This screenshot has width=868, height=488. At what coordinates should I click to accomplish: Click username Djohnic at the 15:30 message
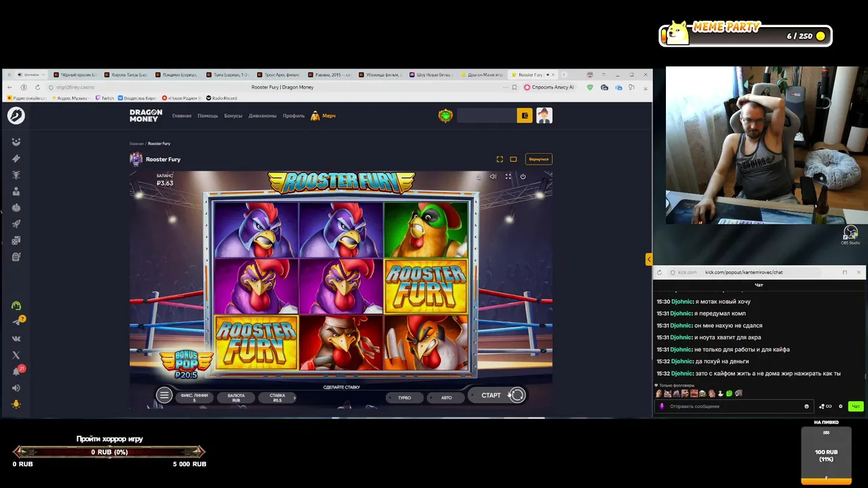(x=682, y=302)
